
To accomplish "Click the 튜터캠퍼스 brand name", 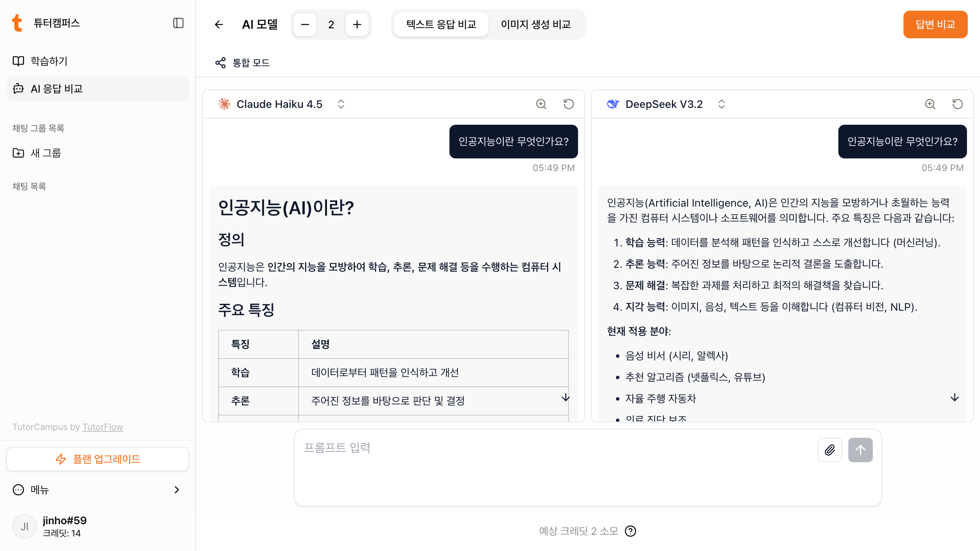I will [x=57, y=23].
